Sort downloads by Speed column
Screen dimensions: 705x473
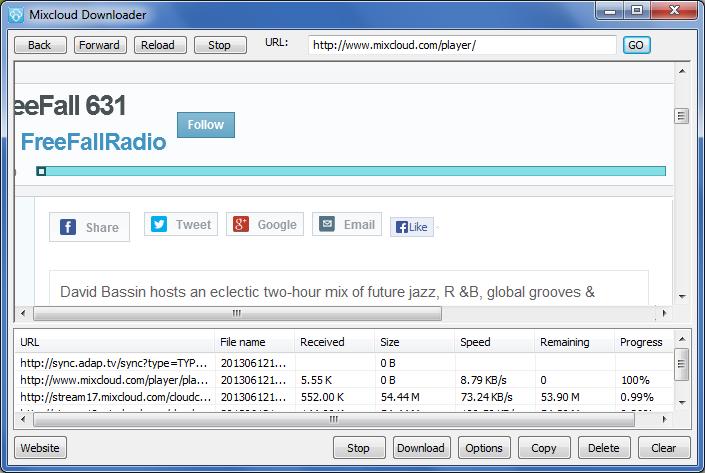[495, 342]
